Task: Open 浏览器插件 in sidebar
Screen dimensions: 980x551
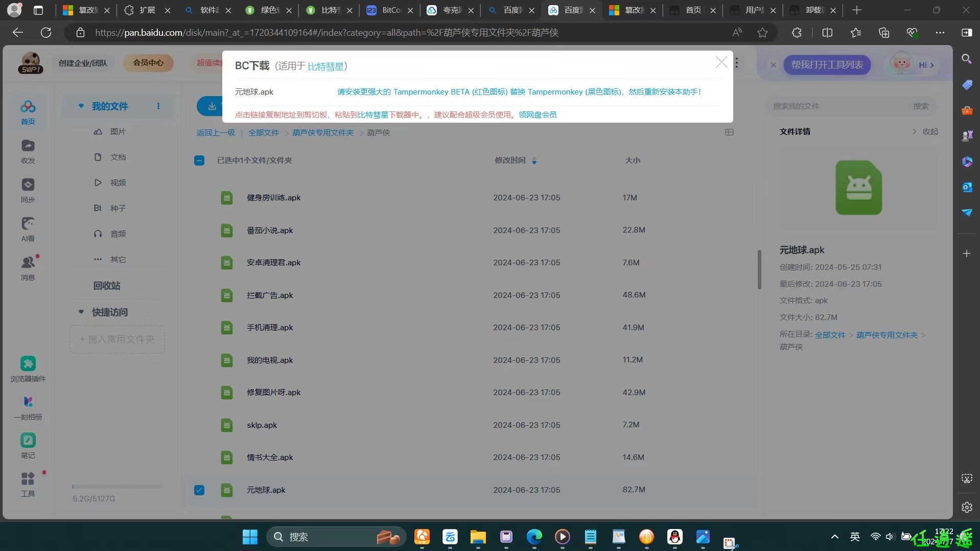Action: point(28,369)
